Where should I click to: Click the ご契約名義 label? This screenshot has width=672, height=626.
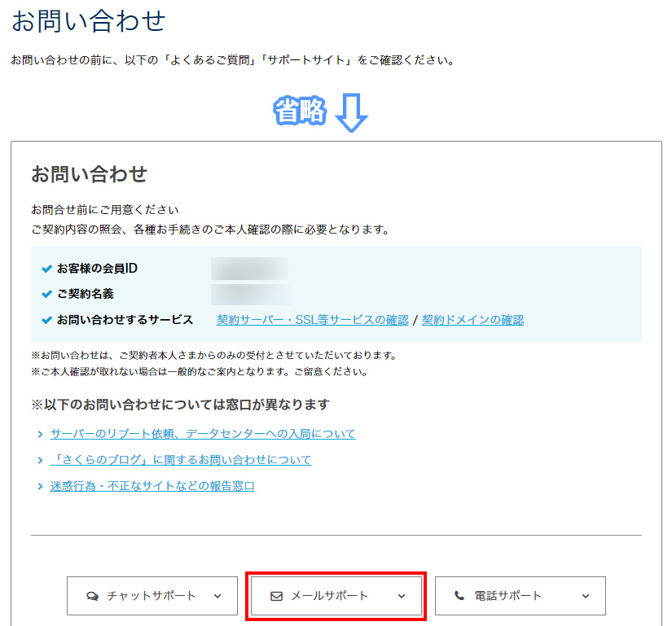point(86,294)
